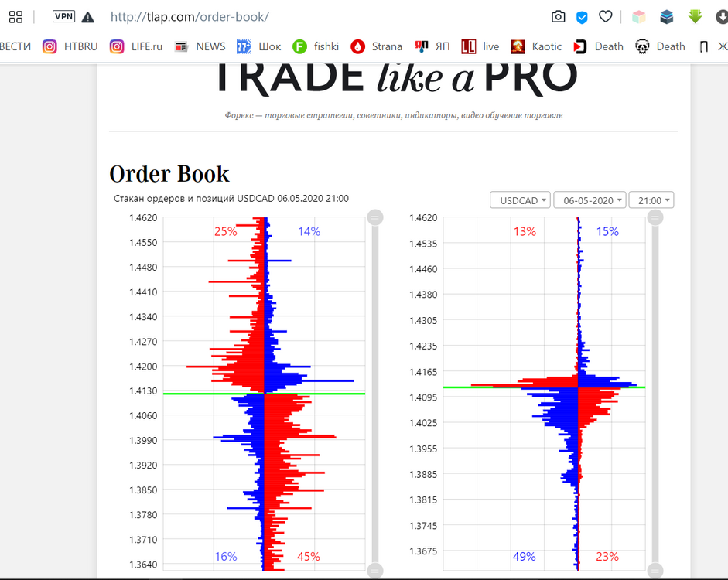
Task: Click the VPN badge in address bar
Action: 63,17
